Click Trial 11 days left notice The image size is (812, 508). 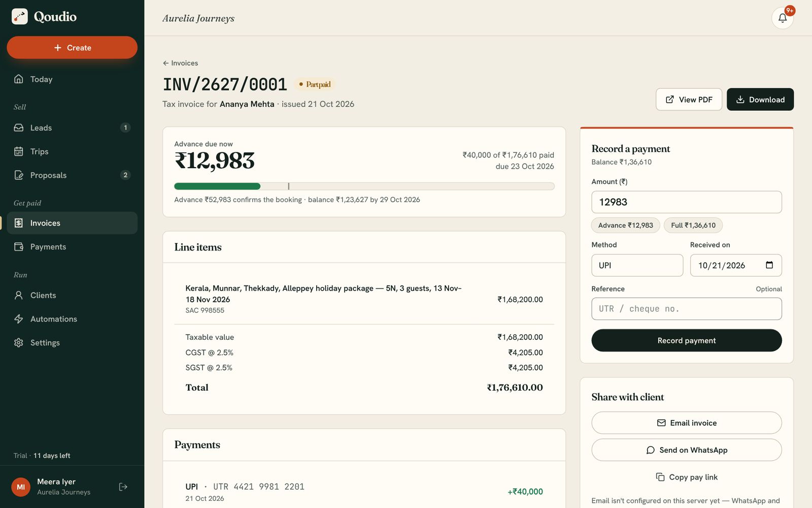point(42,456)
